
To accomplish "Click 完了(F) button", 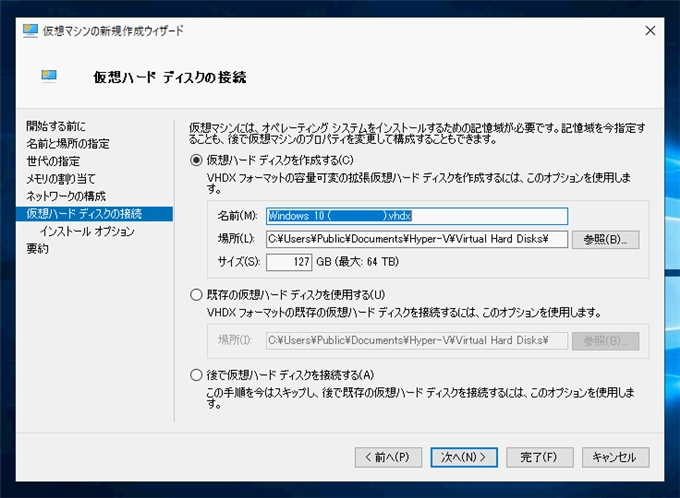I will (540, 457).
